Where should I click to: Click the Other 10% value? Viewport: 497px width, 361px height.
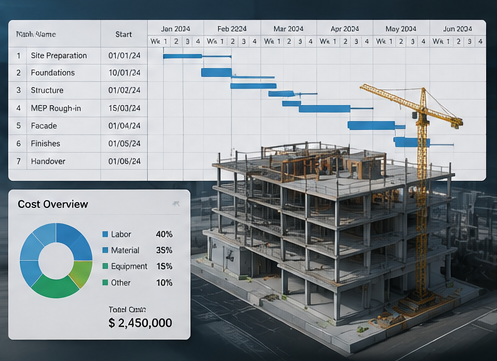[x=164, y=283]
